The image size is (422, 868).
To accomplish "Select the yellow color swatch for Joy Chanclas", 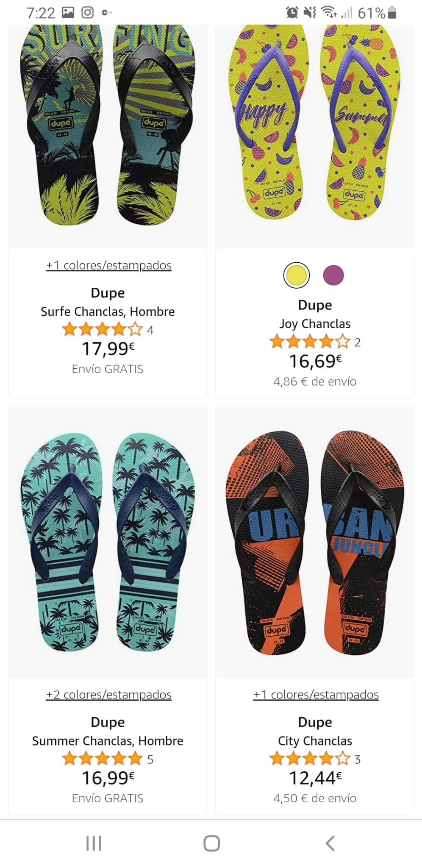I will click(296, 275).
